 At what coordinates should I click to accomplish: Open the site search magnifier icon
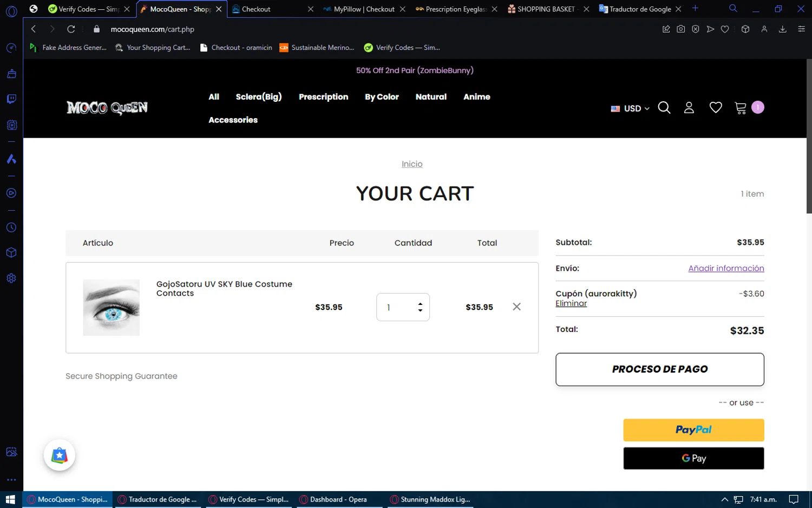point(664,108)
